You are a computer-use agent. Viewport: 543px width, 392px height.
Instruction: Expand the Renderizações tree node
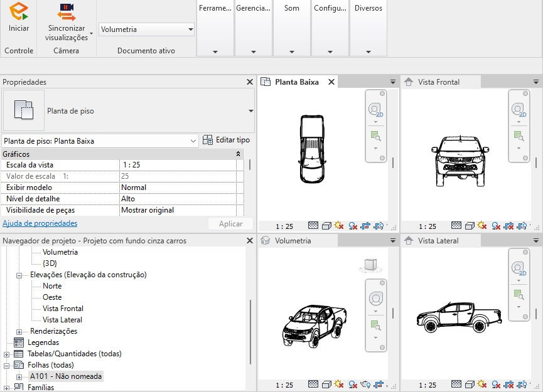[x=19, y=332]
